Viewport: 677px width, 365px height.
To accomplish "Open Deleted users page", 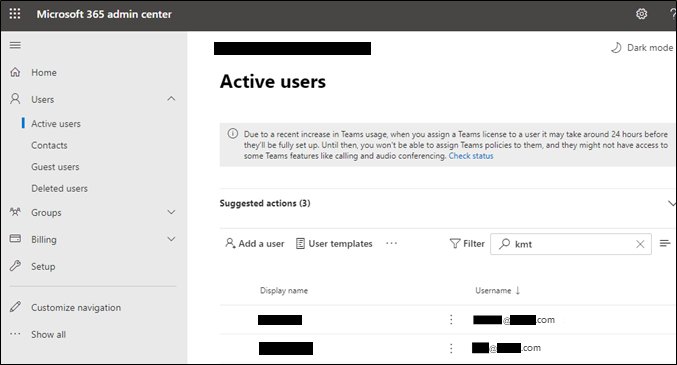I will pyautogui.click(x=59, y=188).
